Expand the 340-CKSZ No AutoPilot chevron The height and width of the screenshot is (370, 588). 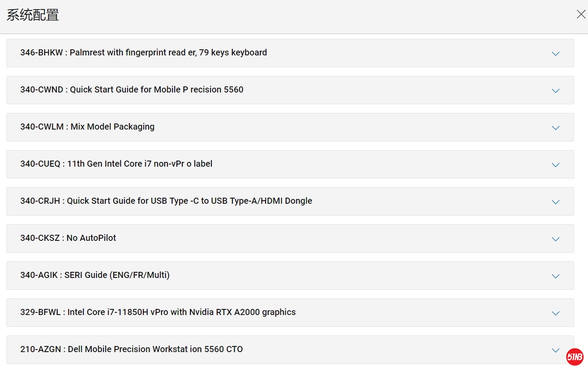click(555, 239)
